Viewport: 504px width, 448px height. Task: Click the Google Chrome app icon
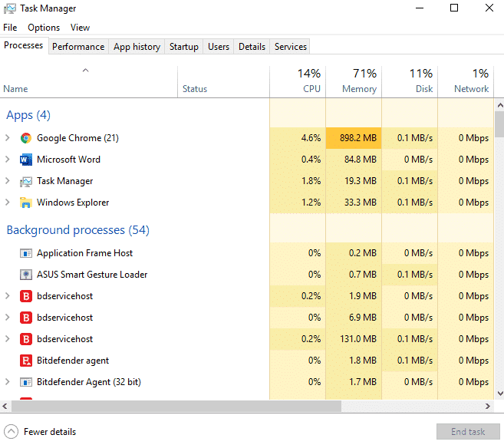(26, 138)
